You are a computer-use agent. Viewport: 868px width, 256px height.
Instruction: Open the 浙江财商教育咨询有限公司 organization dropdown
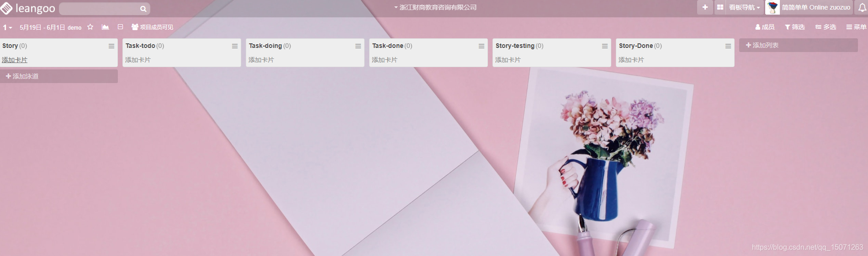tap(435, 7)
